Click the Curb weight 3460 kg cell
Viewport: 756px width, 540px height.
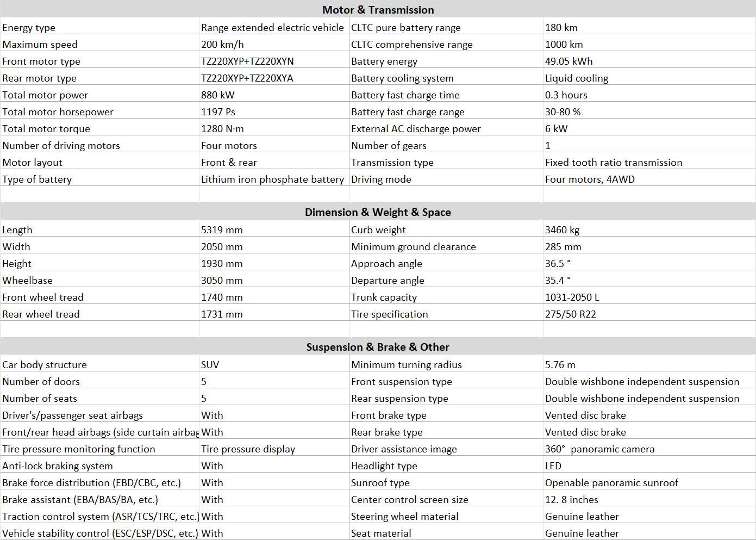[649, 230]
